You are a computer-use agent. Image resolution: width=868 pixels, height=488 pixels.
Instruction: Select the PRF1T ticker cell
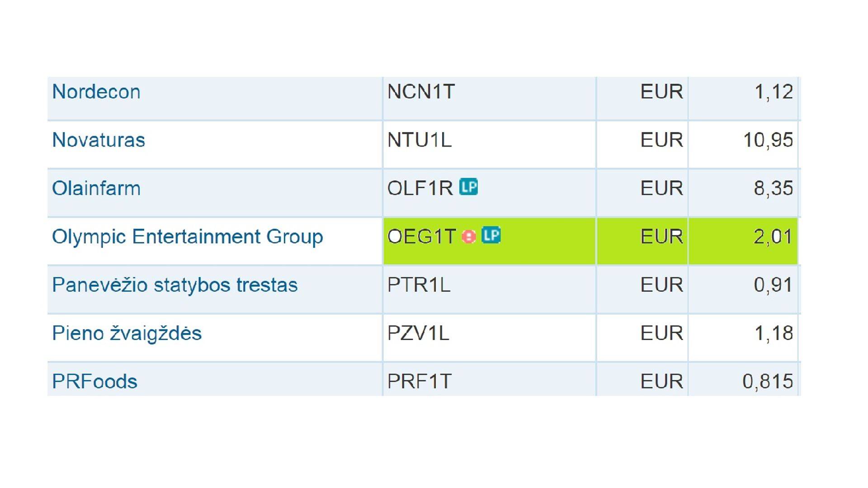click(x=419, y=381)
